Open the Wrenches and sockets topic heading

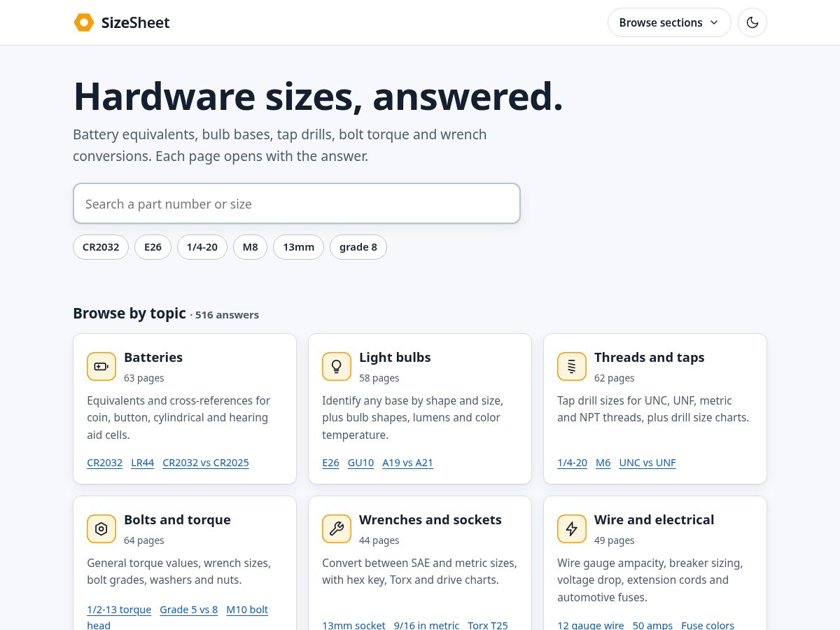point(430,519)
